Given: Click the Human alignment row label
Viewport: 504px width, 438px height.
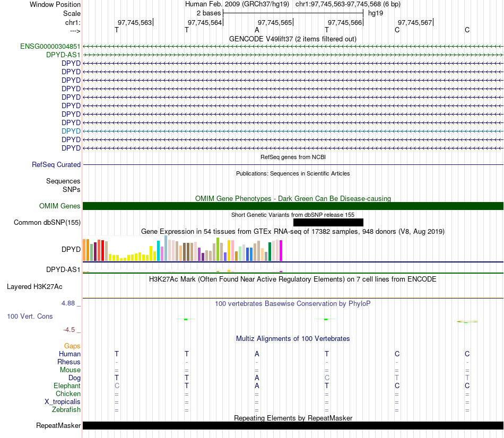Looking at the screenshot, I should click(x=69, y=354).
